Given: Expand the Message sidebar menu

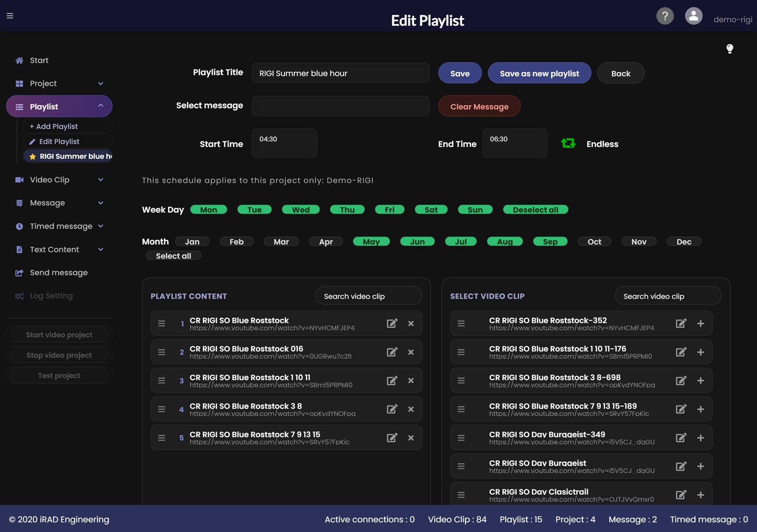Looking at the screenshot, I should [x=59, y=203].
